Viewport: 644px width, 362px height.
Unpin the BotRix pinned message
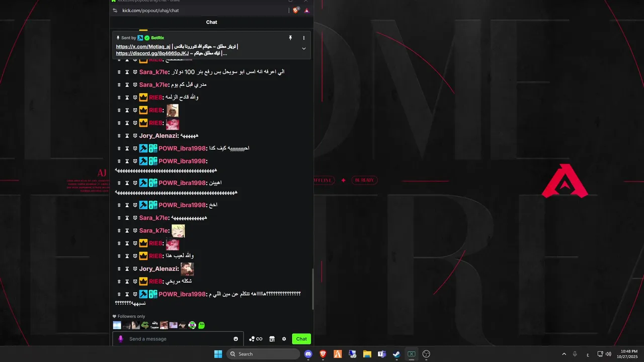coord(290,38)
